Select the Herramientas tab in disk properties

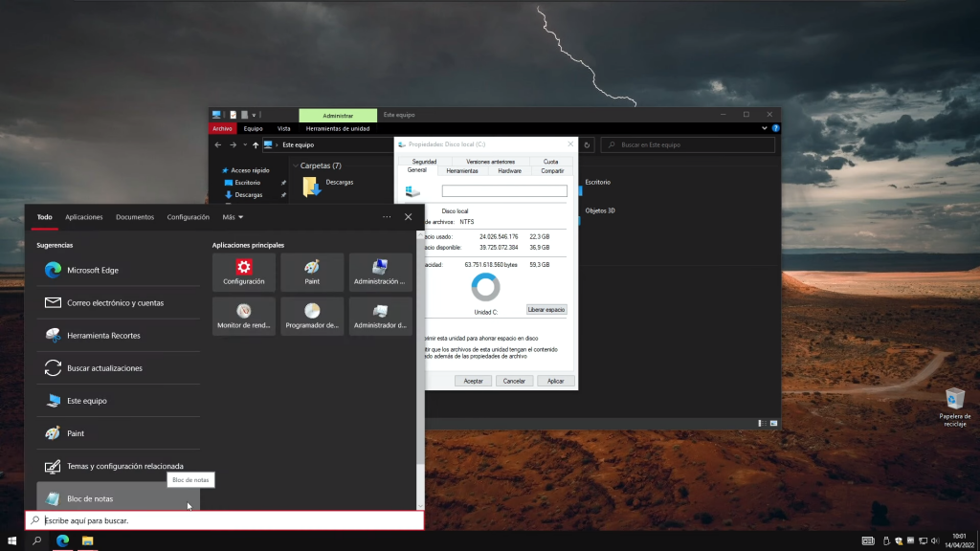(x=462, y=171)
